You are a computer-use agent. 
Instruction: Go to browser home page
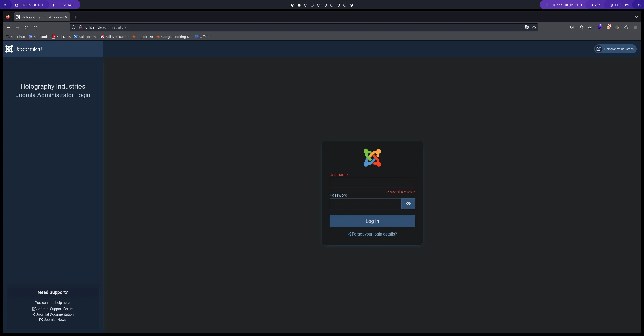click(35, 27)
